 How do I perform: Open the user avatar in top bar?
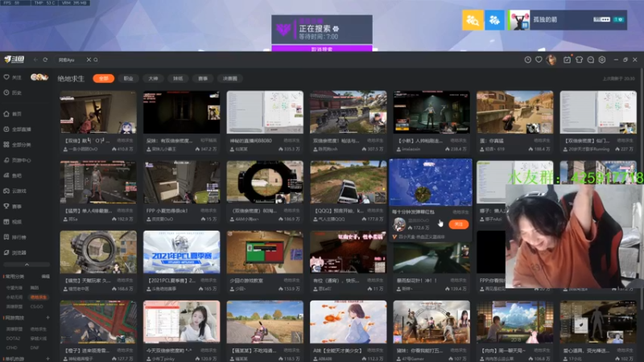[x=551, y=60]
